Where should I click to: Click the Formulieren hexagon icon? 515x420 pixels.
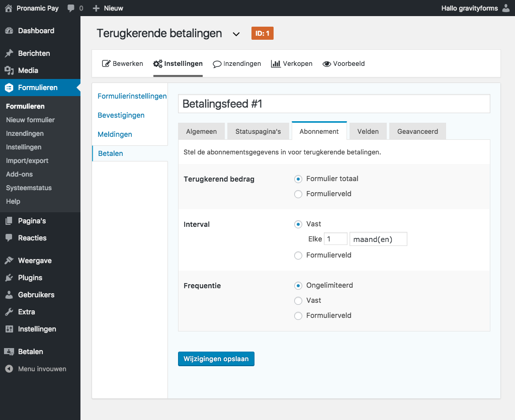[9, 88]
